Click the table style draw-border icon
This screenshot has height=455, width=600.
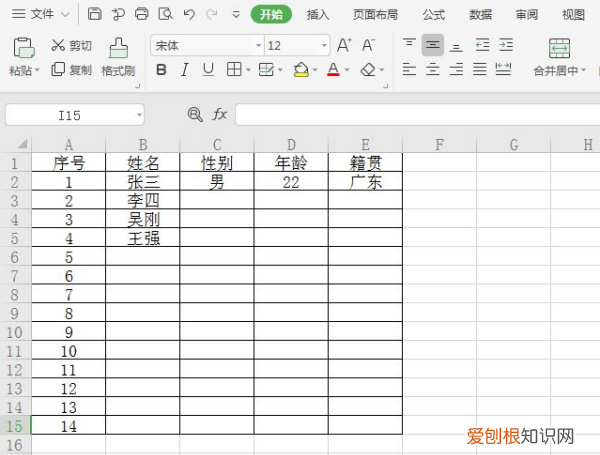(266, 70)
